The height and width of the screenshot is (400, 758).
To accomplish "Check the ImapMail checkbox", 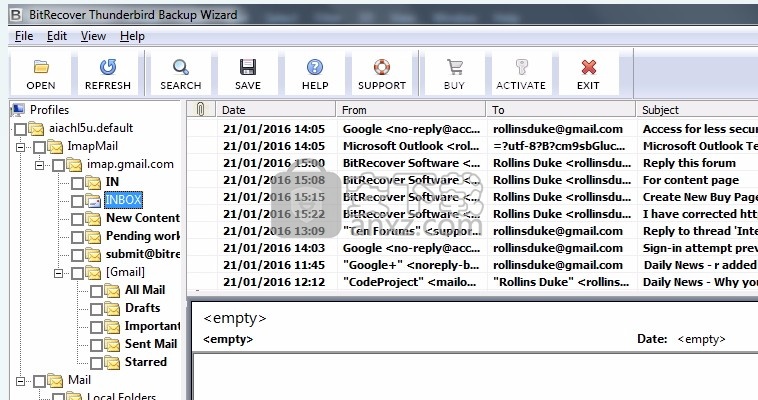I will (x=40, y=147).
